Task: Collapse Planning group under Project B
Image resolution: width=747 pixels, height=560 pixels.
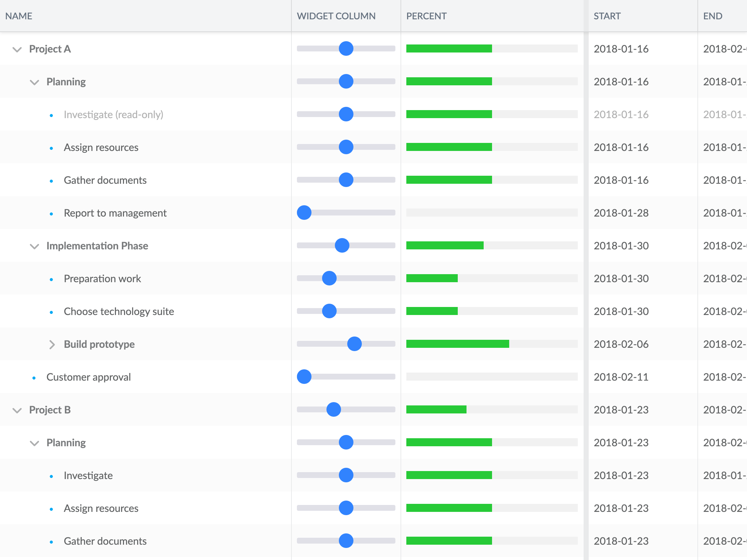Action: pyautogui.click(x=34, y=443)
